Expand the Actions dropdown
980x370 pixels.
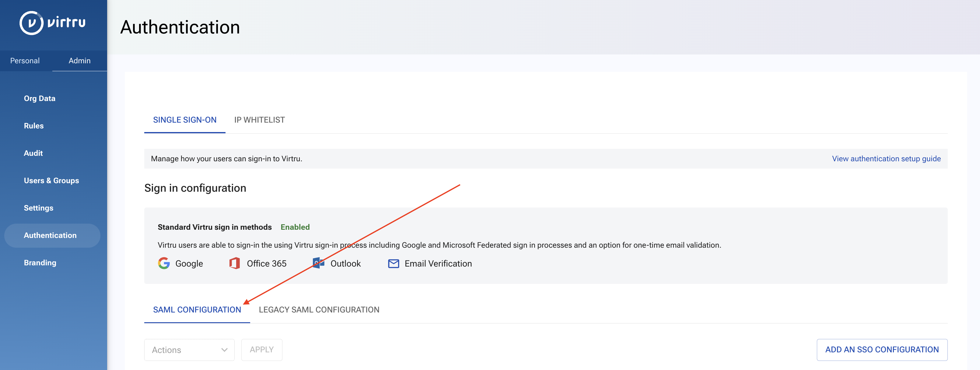pos(189,350)
